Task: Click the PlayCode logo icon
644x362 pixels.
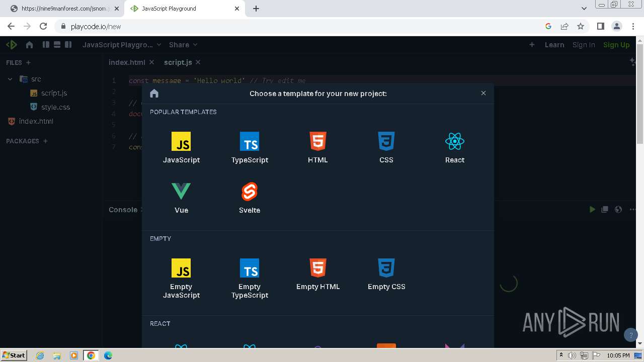Action: [11, 45]
